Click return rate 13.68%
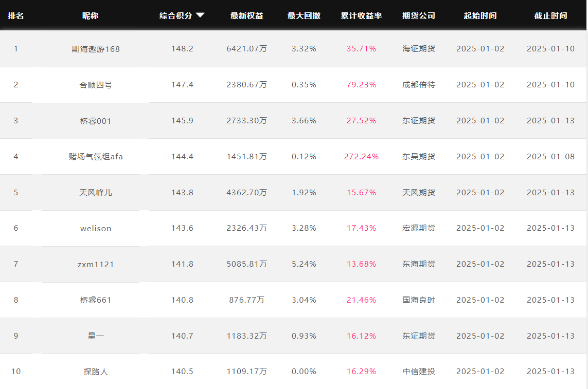Image resolution: width=588 pixels, height=389 pixels. click(x=362, y=264)
